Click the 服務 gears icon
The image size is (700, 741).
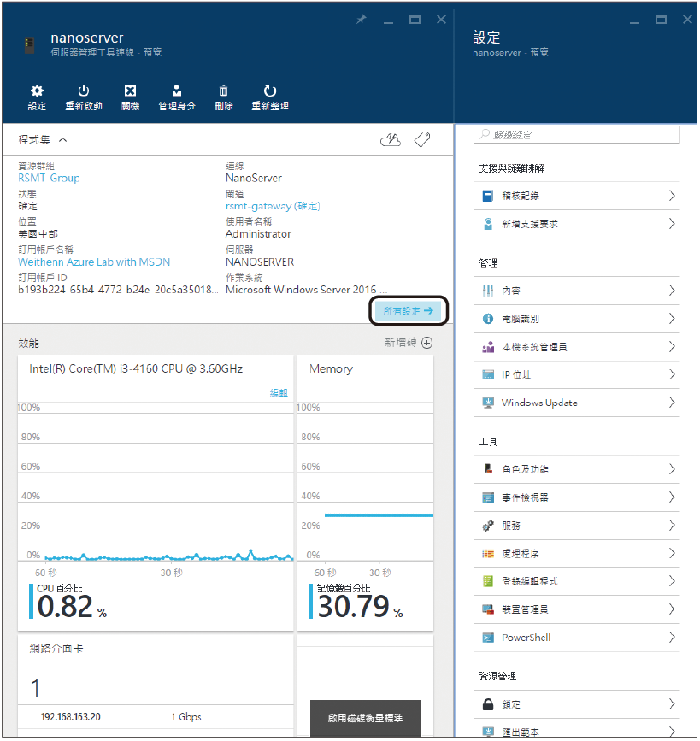[x=488, y=526]
